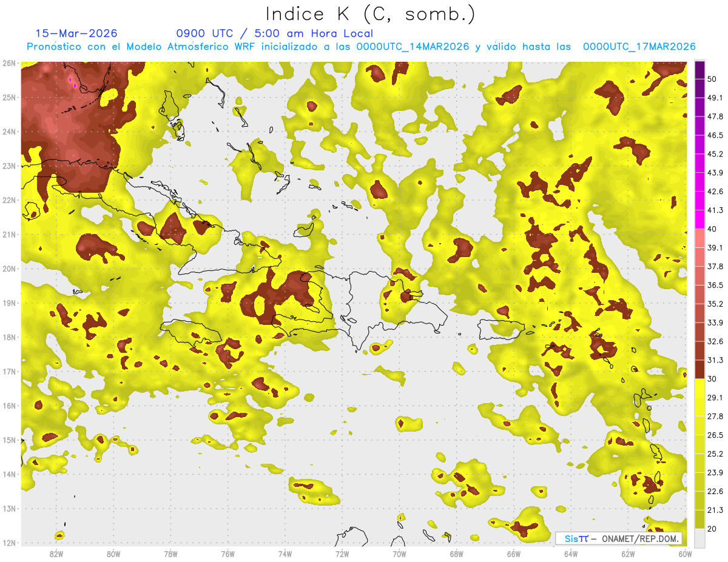Click the 'Indice K (C, somb.)' title
This screenshot has width=728, height=562.
click(370, 14)
